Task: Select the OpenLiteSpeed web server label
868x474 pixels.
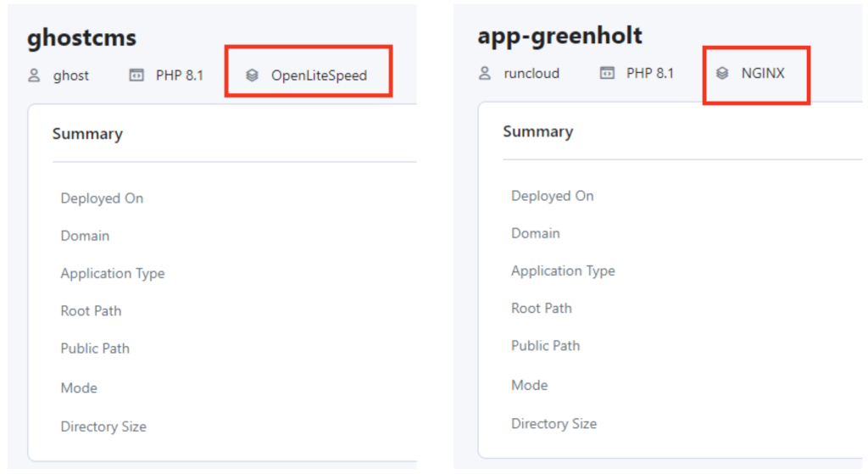Action: pyautogui.click(x=319, y=75)
